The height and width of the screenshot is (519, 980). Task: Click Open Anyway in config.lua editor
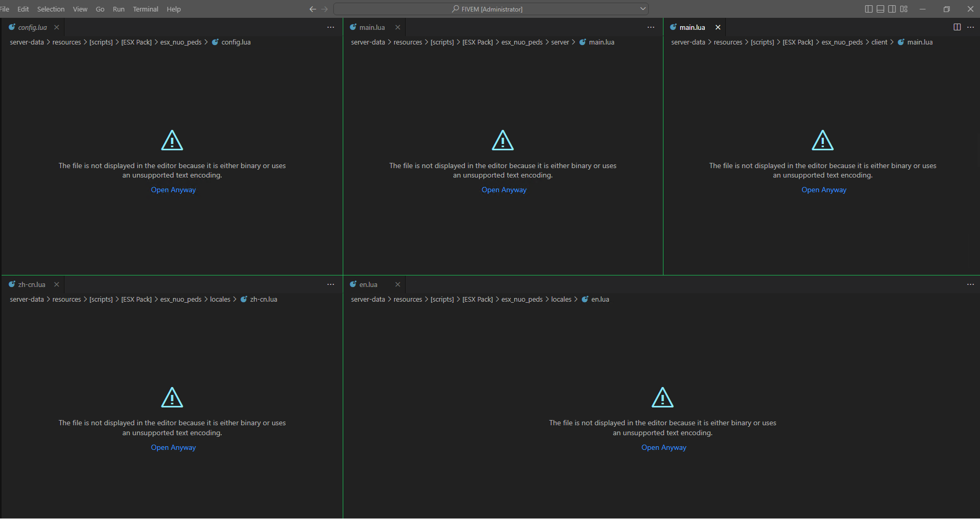pos(173,190)
